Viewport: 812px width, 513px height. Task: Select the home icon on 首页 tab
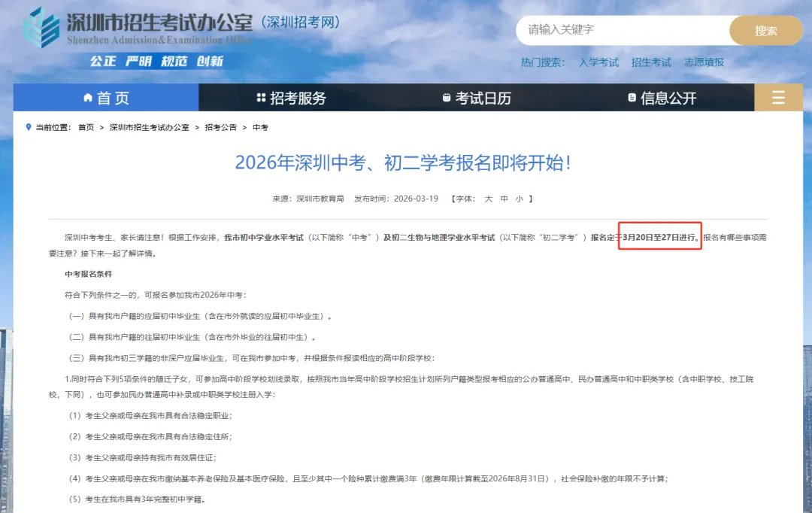[86, 98]
